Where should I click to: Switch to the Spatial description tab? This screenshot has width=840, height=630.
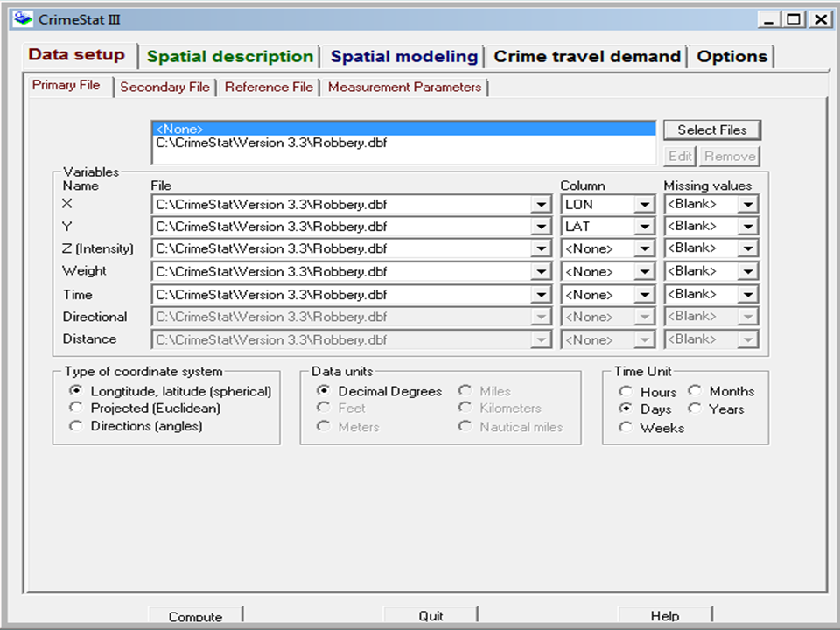coord(230,57)
